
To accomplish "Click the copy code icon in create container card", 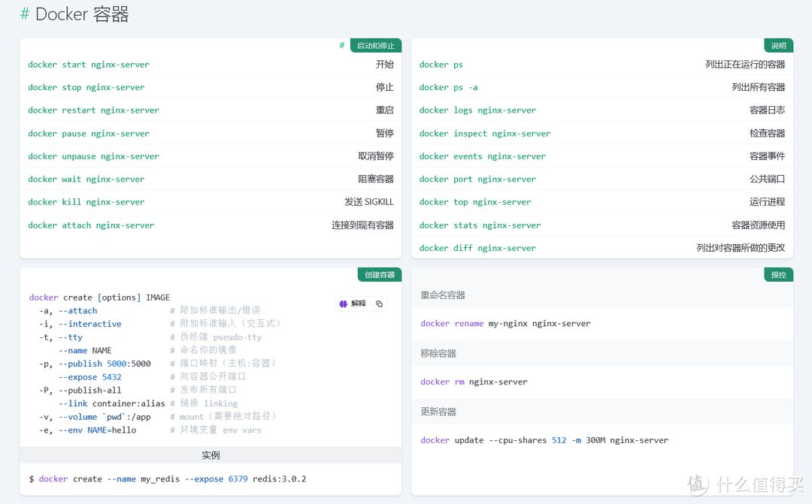I will click(379, 303).
